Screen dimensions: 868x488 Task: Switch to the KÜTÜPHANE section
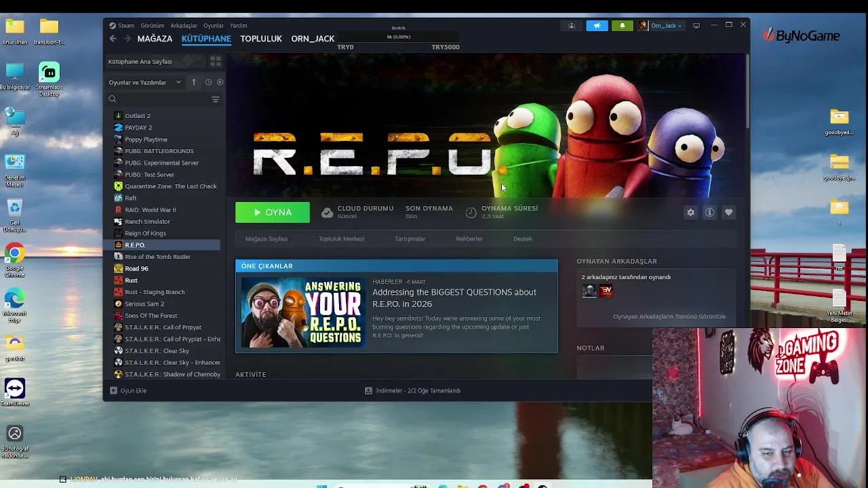[x=206, y=39]
